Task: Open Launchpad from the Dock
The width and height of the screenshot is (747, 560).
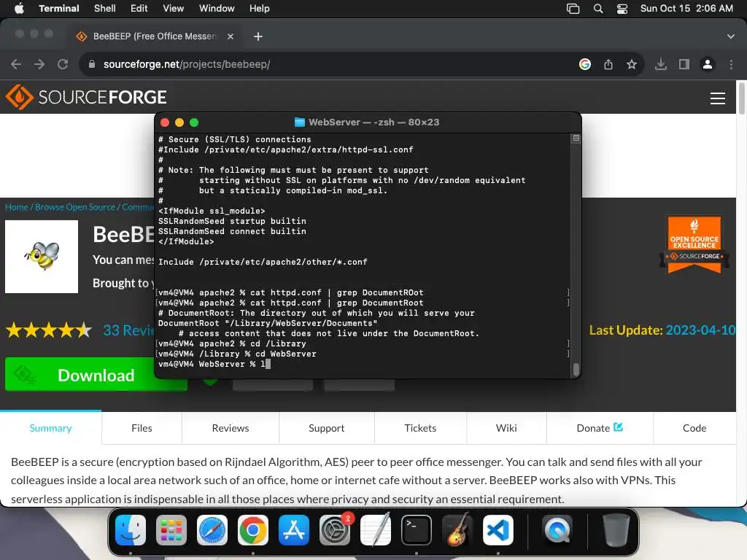Action: pyautogui.click(x=171, y=530)
